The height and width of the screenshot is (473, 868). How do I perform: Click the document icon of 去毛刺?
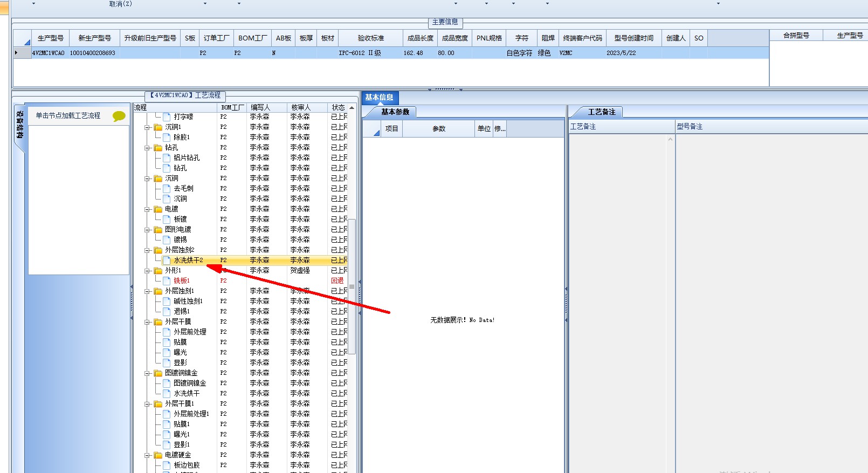pyautogui.click(x=167, y=188)
